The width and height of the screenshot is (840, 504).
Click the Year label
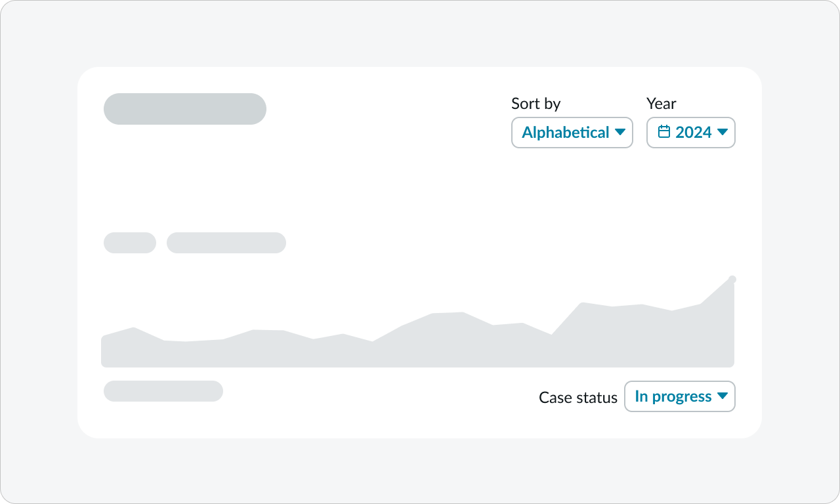tap(661, 104)
